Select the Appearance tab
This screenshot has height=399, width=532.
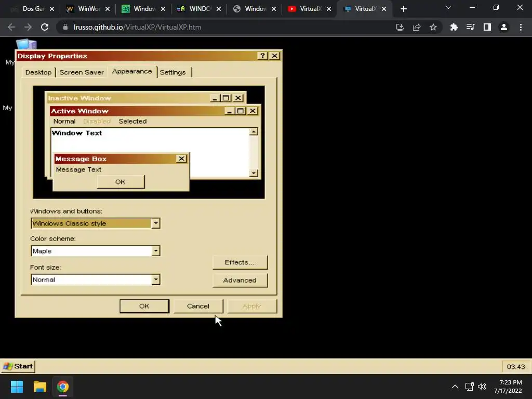point(132,71)
